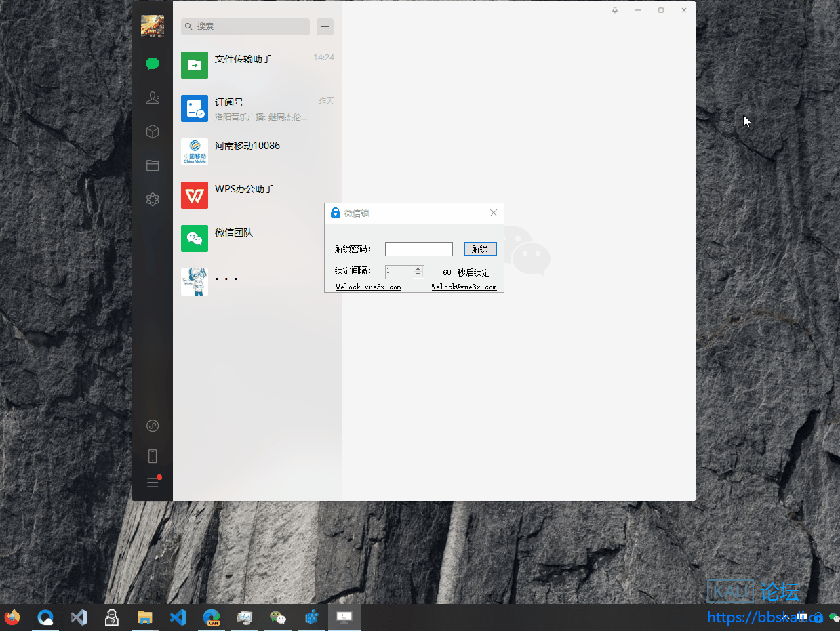Open the Contacts icon in sidebar
Image resolution: width=840 pixels, height=631 pixels.
(152, 98)
